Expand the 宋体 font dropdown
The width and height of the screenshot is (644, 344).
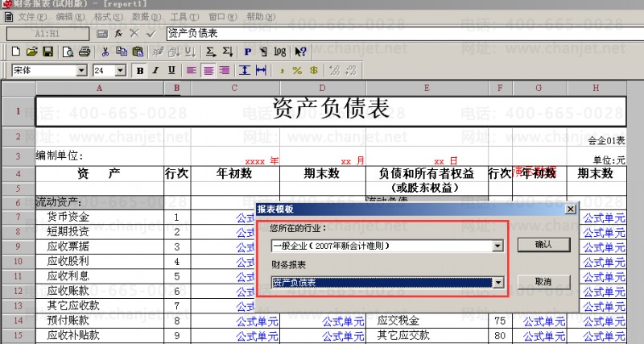[x=82, y=71]
